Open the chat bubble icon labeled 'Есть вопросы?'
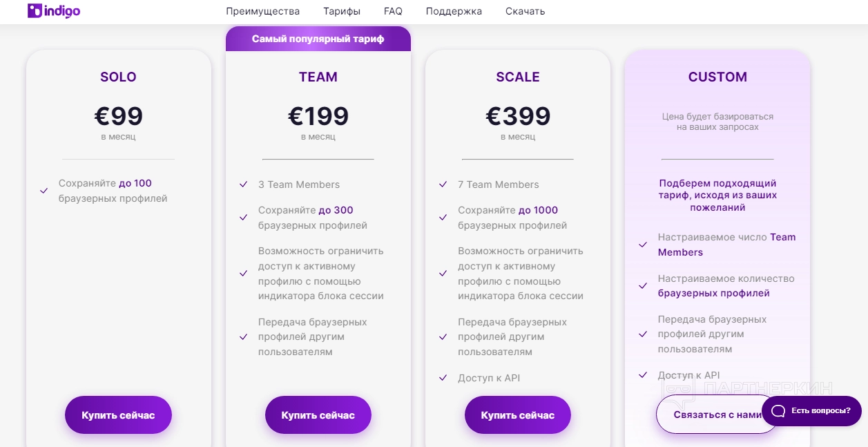 coord(778,411)
